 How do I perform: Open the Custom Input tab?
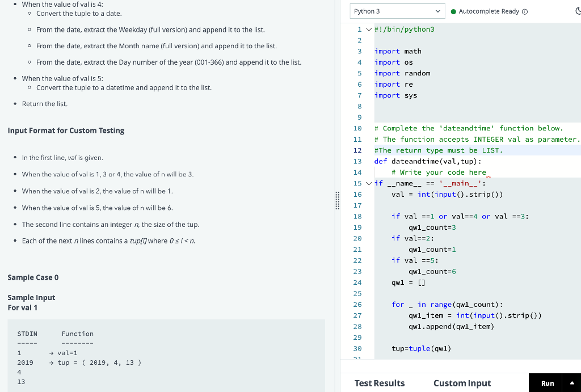pyautogui.click(x=462, y=383)
